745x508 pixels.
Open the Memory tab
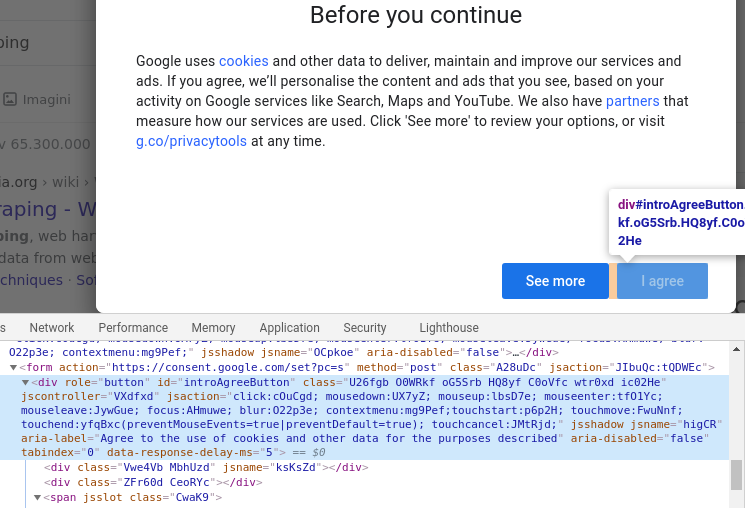coord(213,327)
